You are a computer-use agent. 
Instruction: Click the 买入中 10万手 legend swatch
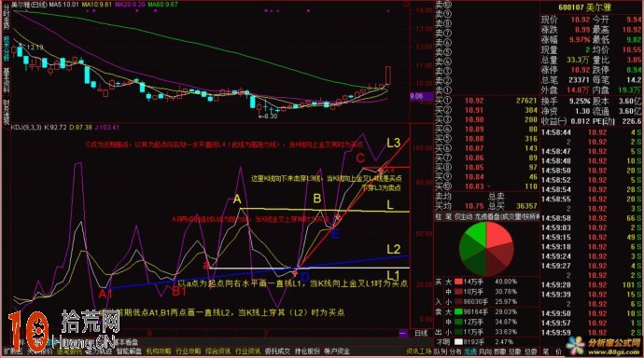click(x=458, y=292)
